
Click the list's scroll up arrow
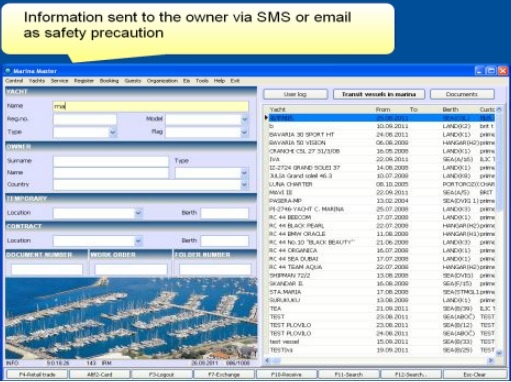pyautogui.click(x=499, y=109)
